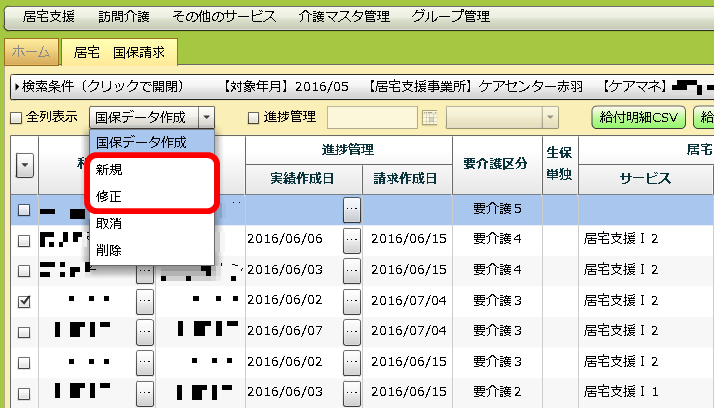Click the ellipsis button in the 要介護5 row
Viewport: 714px width, 408px height.
pos(351,210)
